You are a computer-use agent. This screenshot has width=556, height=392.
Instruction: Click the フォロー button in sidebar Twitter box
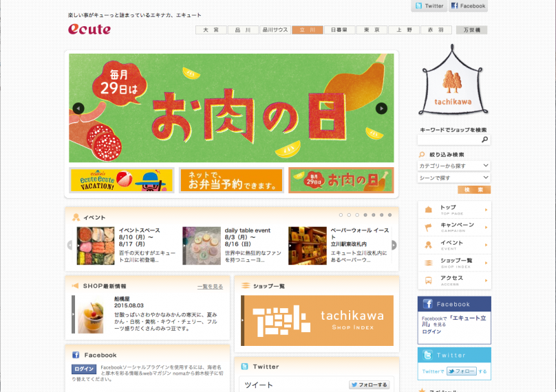tap(462, 371)
